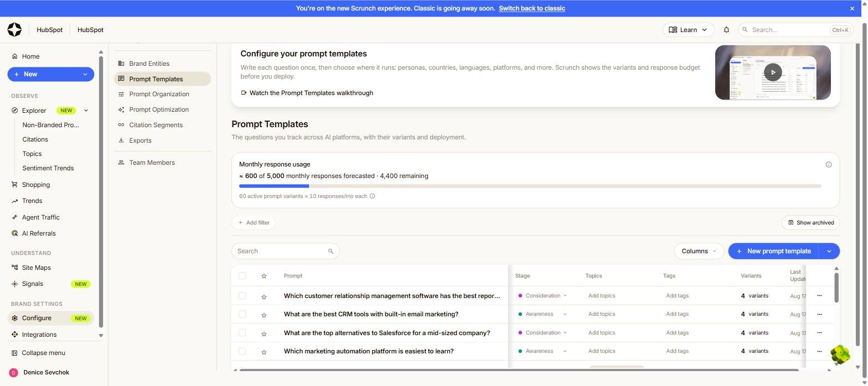Open Integrations in sidebar
The width and height of the screenshot is (868, 386).
coord(39,335)
